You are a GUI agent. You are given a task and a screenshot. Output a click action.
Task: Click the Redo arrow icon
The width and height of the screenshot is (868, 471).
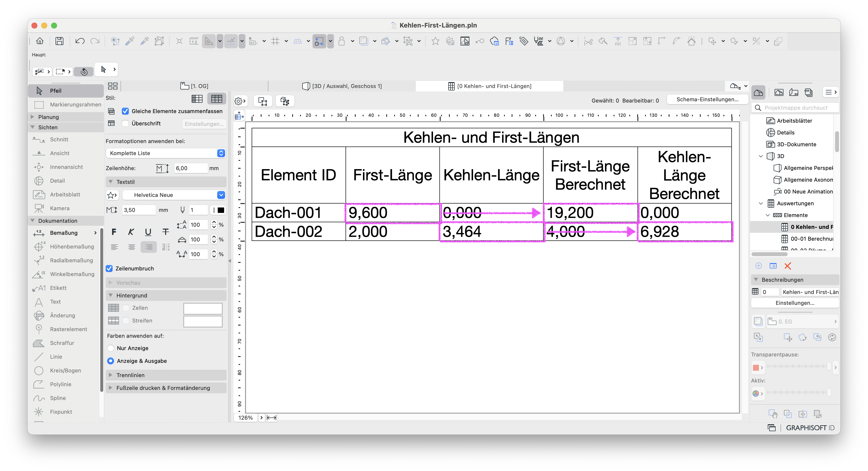pos(95,41)
